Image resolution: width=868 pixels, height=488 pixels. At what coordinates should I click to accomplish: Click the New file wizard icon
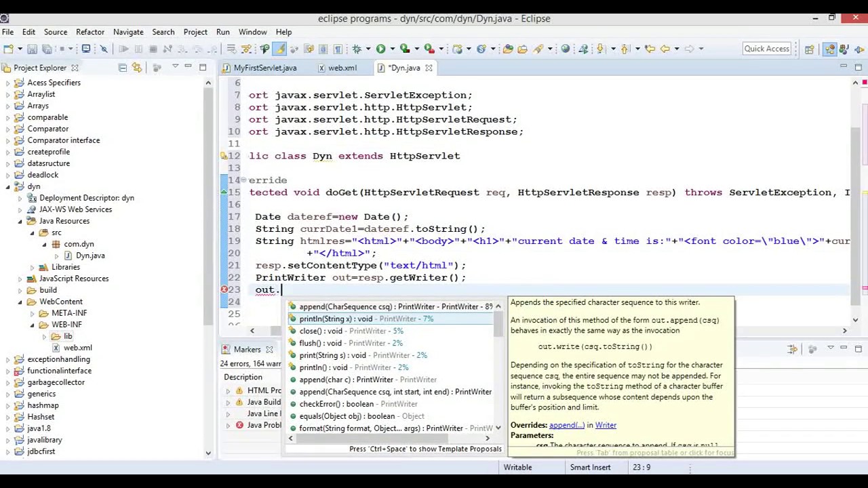pyautogui.click(x=8, y=49)
